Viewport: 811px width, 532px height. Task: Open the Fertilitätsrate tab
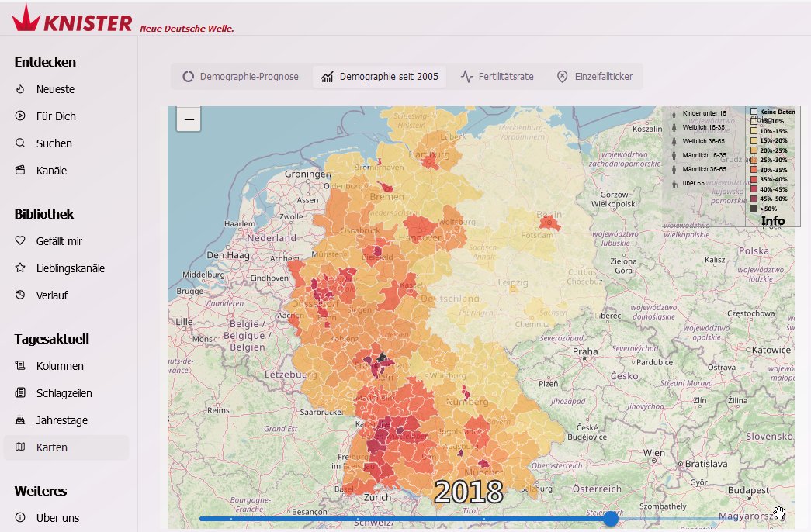497,77
